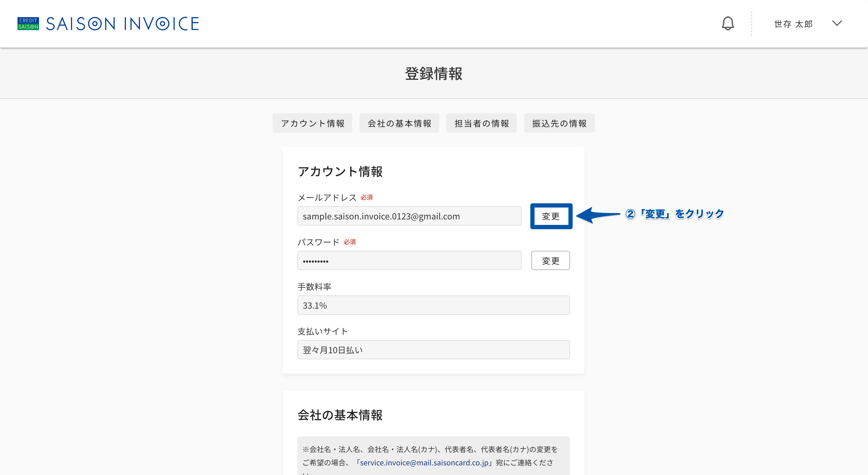Click the 会社の基本情報 section heading
The height and width of the screenshot is (475, 868).
pos(340,415)
